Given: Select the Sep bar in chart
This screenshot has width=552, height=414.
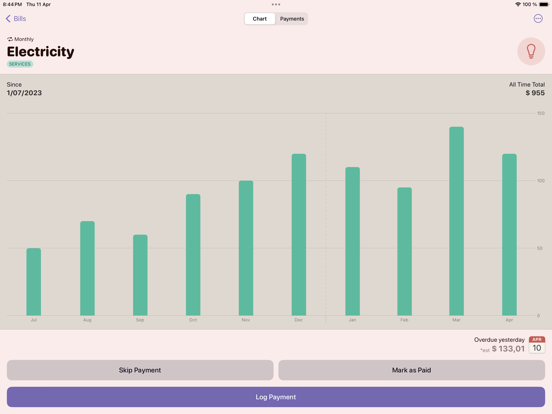Looking at the screenshot, I should [x=140, y=275].
